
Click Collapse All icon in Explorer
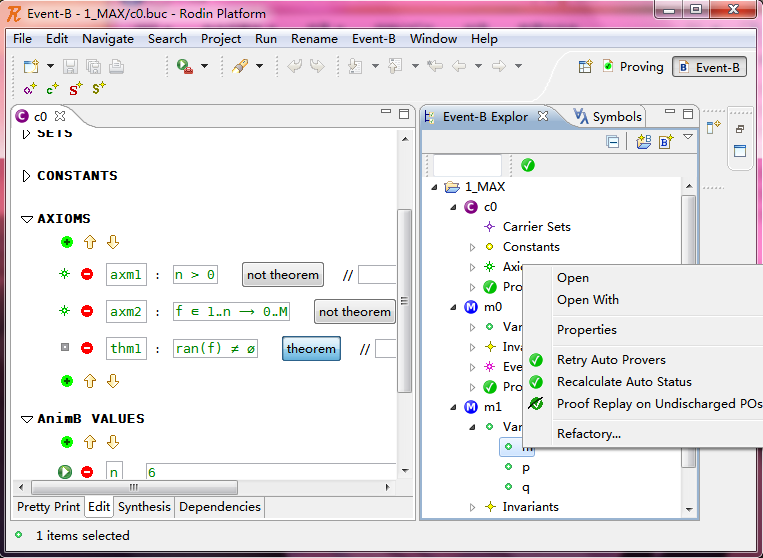click(x=613, y=142)
